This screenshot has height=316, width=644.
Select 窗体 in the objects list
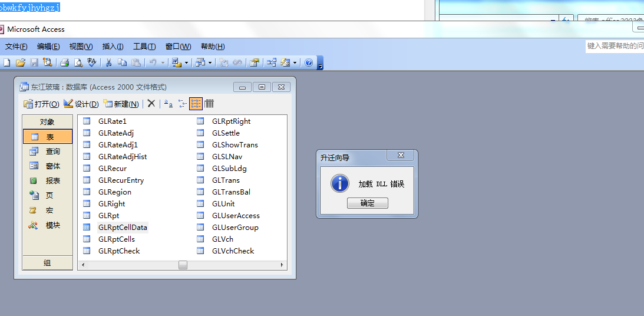tap(48, 166)
